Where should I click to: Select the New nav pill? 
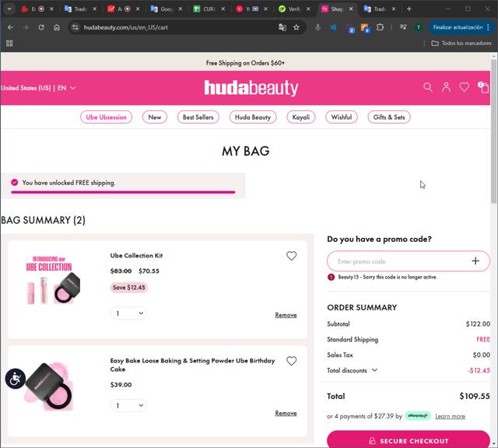click(x=155, y=117)
